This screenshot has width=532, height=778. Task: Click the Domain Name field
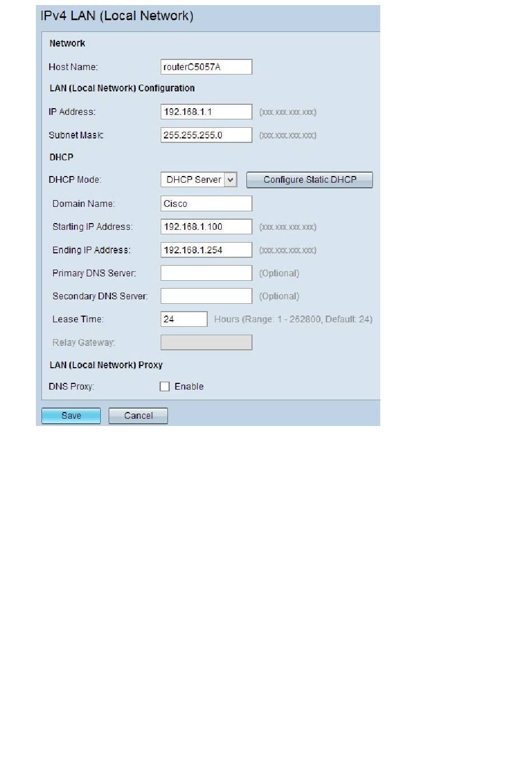coord(206,203)
